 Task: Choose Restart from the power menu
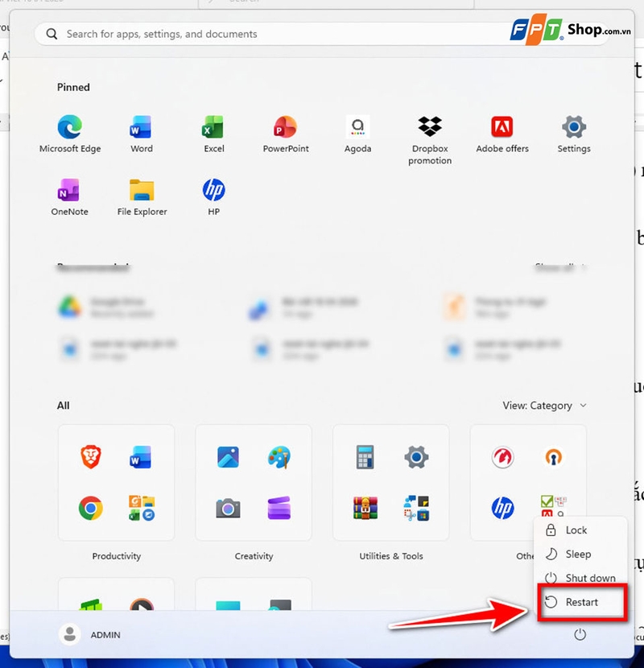(x=581, y=602)
